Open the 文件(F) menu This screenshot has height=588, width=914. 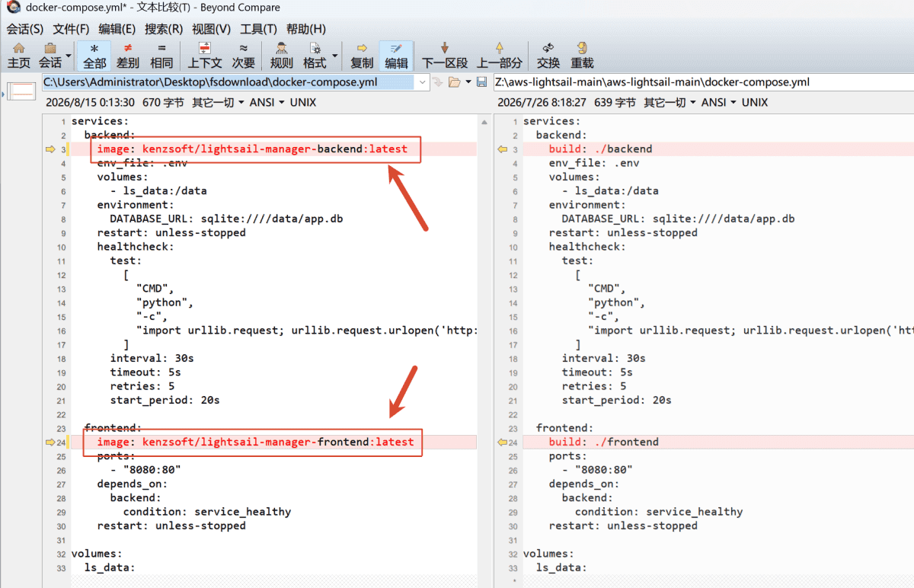71,29
